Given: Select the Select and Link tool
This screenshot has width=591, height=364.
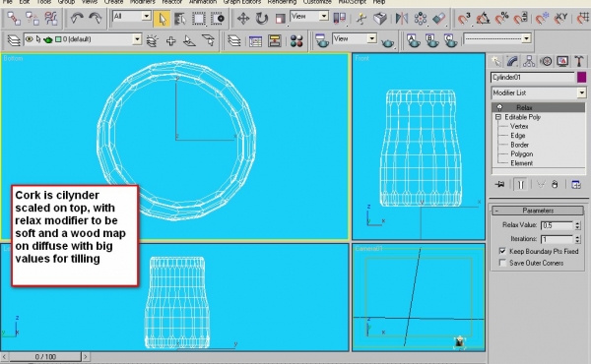Looking at the screenshot, I should [x=14, y=18].
